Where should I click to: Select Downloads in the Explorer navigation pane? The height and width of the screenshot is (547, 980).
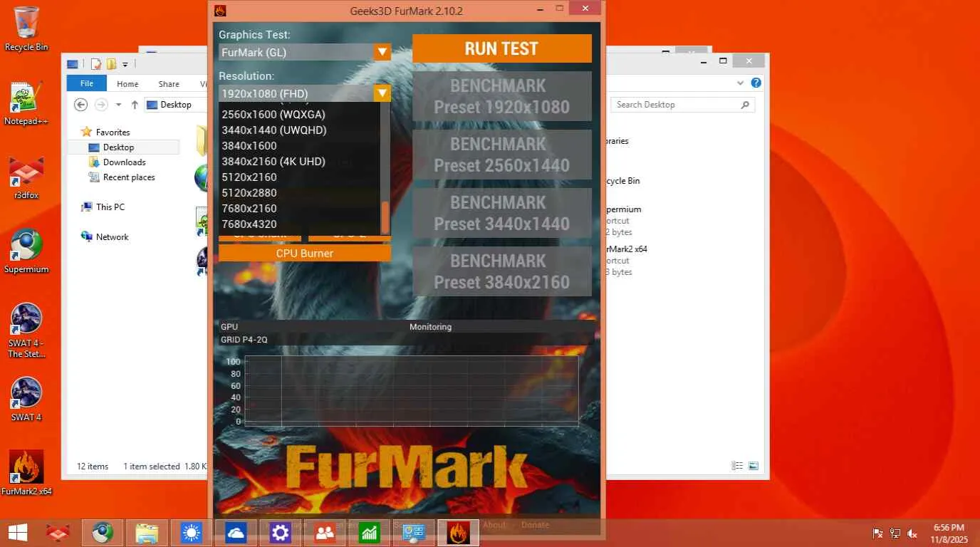[124, 162]
